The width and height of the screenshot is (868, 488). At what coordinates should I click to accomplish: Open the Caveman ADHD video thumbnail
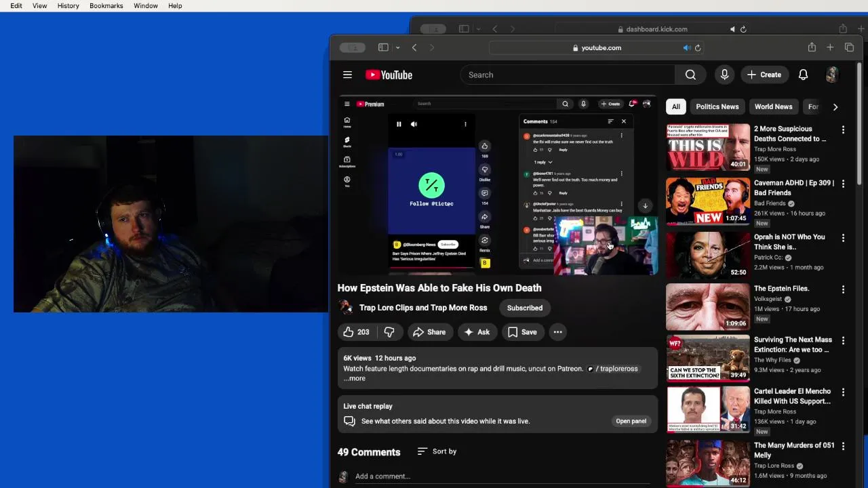(708, 201)
